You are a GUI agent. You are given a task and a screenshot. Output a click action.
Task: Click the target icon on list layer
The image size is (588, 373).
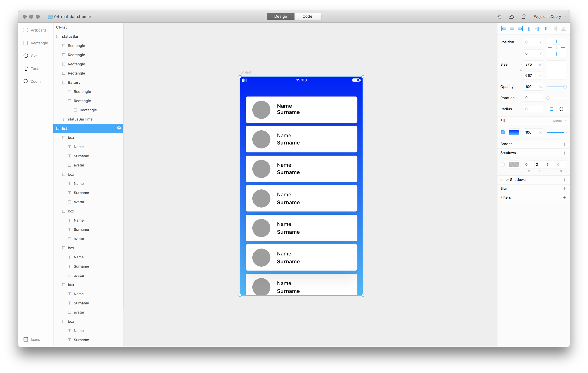click(x=119, y=128)
